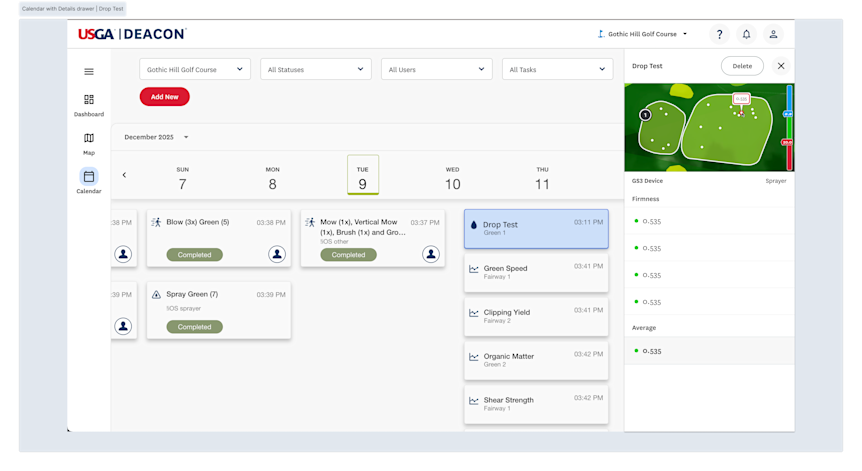The width and height of the screenshot is (862, 471).
Task: Open the Clipping Yield Fairway 2 entry
Action: pyautogui.click(x=536, y=317)
